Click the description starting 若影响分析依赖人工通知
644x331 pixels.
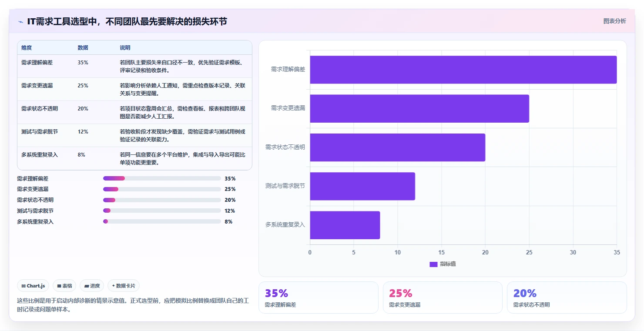[183, 89]
